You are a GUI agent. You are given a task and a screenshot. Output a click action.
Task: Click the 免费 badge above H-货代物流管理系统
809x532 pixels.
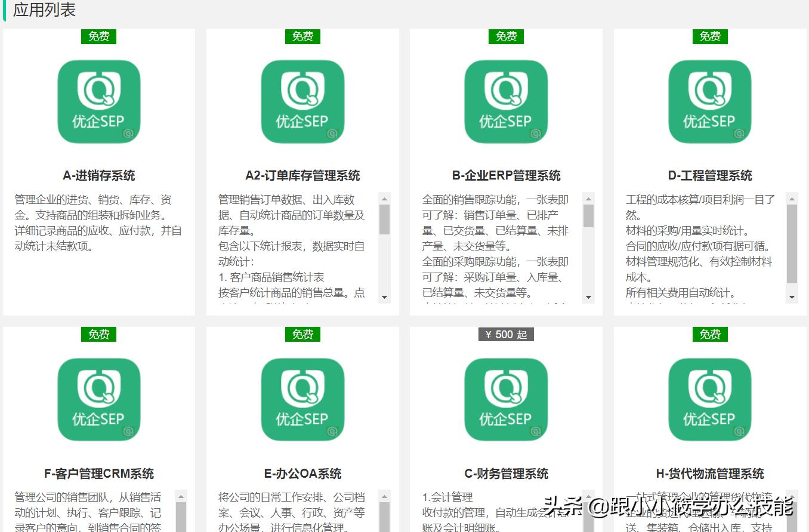pyautogui.click(x=710, y=334)
